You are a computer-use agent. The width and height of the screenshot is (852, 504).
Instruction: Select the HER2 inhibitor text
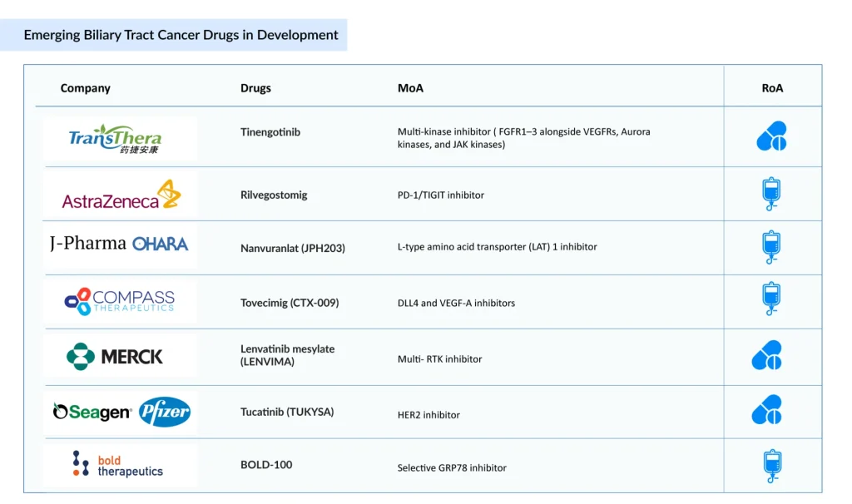[x=428, y=414]
